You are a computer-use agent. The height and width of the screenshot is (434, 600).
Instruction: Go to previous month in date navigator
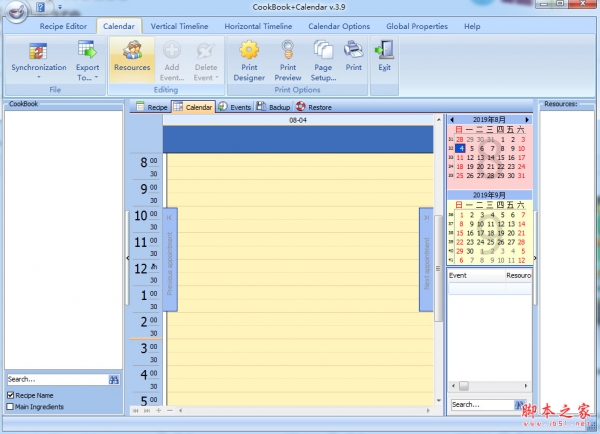452,120
